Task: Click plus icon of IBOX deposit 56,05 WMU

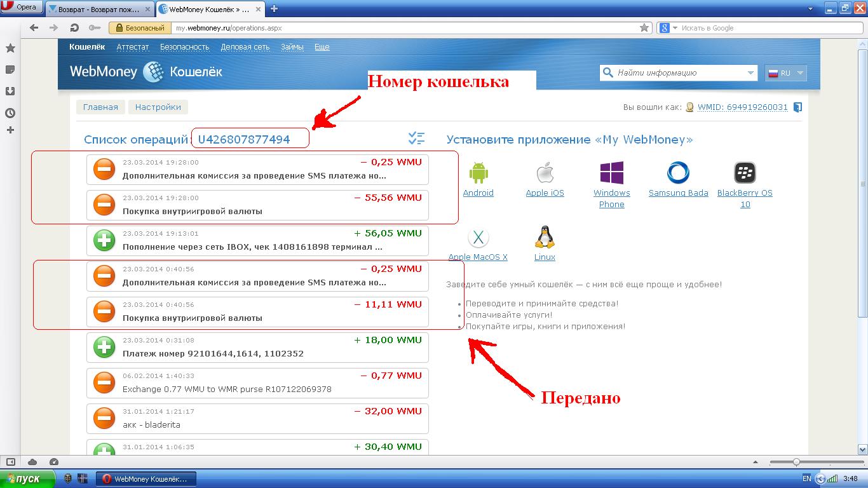Action: click(104, 240)
